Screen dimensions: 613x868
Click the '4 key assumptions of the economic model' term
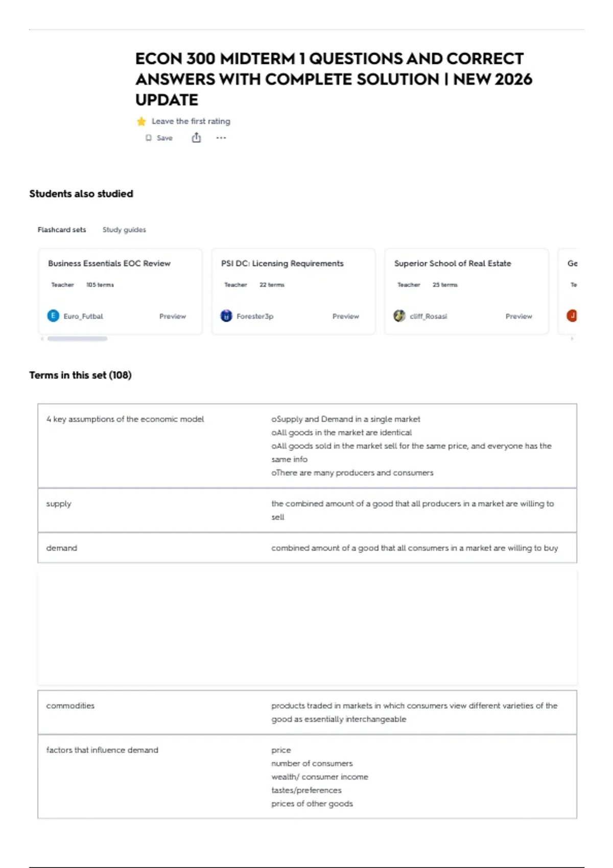click(125, 419)
